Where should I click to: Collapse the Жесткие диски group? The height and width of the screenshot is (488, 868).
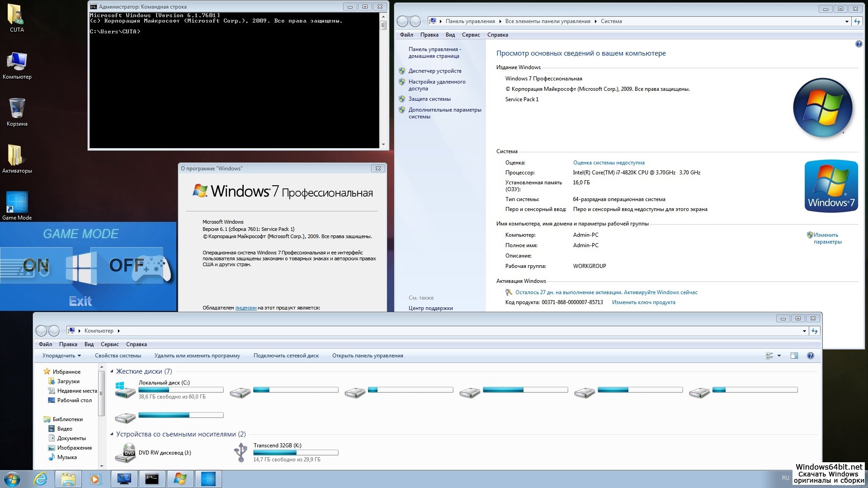click(112, 371)
